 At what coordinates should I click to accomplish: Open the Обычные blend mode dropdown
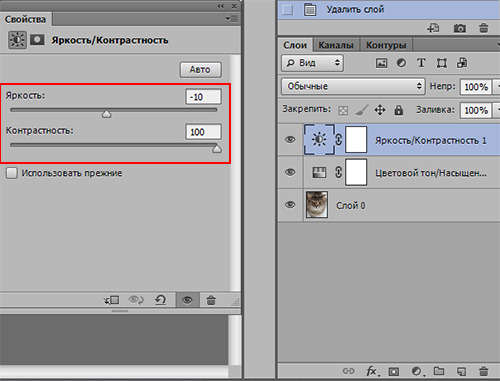click(353, 87)
